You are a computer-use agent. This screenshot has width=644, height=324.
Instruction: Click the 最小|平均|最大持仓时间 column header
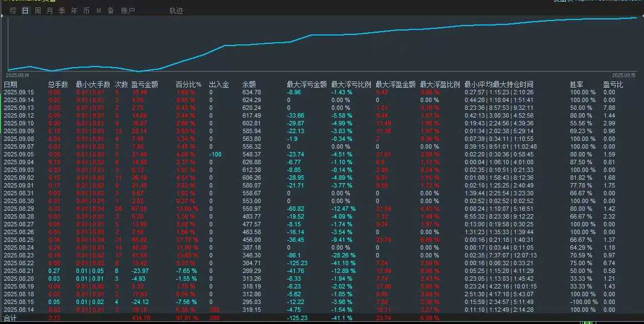[x=499, y=84]
